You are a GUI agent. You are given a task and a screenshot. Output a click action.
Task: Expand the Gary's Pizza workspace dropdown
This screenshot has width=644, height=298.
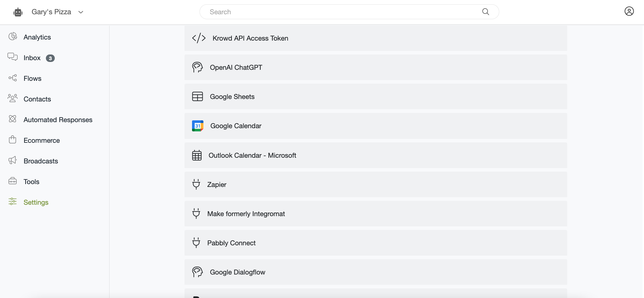tap(81, 12)
